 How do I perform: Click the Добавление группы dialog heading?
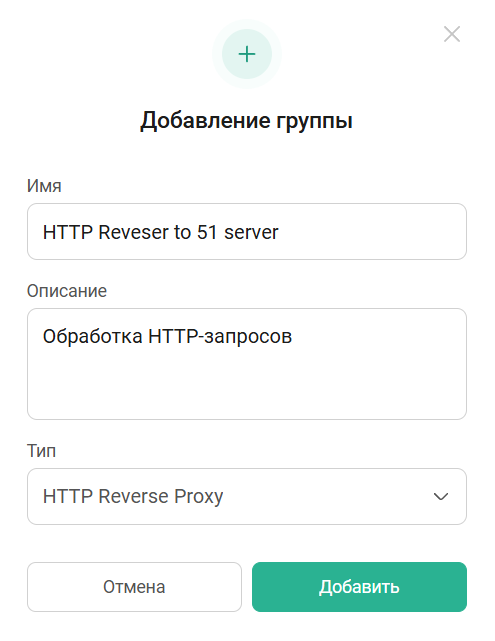pyautogui.click(x=246, y=121)
